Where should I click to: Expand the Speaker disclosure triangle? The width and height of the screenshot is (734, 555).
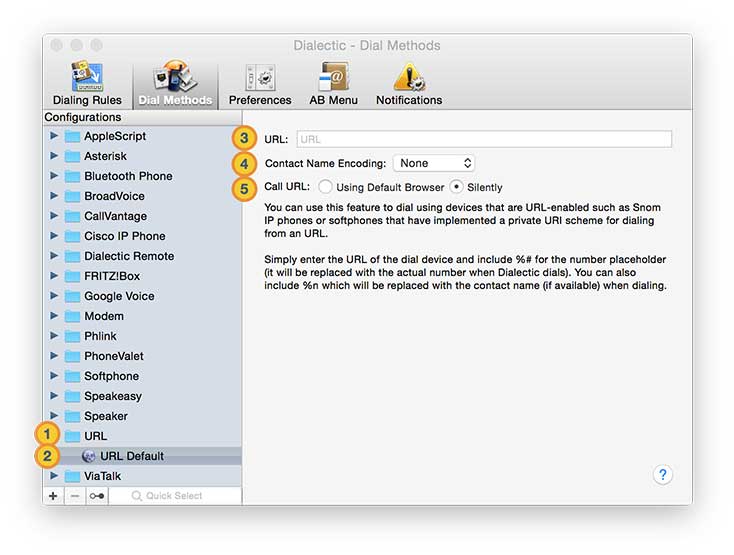pos(54,416)
